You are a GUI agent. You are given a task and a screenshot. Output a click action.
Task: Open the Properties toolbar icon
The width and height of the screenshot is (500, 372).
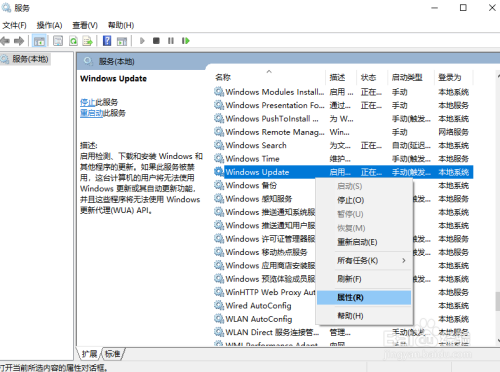[58, 41]
